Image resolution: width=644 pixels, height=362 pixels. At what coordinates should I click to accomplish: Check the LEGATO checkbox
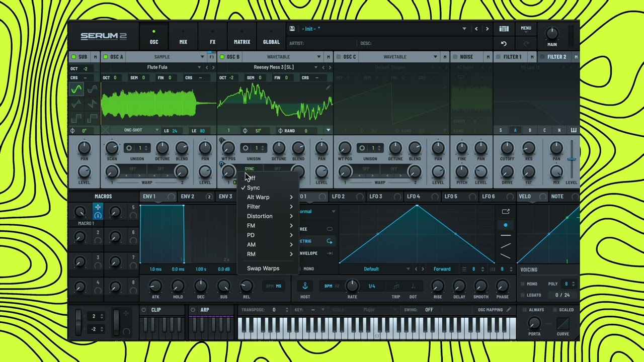point(523,295)
